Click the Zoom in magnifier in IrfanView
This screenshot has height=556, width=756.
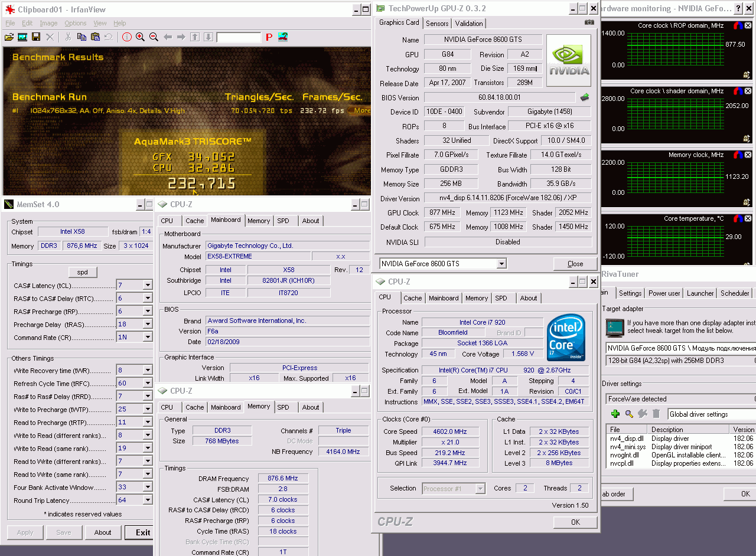coord(140,37)
